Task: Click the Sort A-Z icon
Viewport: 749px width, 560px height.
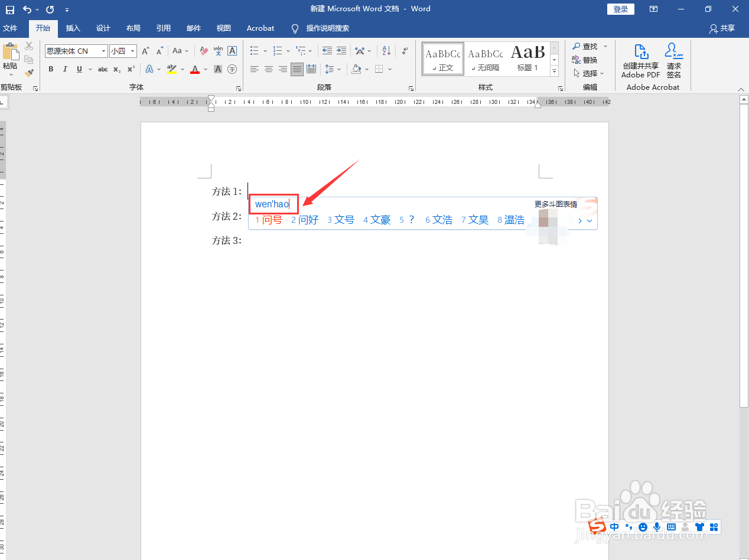Action: tap(386, 51)
